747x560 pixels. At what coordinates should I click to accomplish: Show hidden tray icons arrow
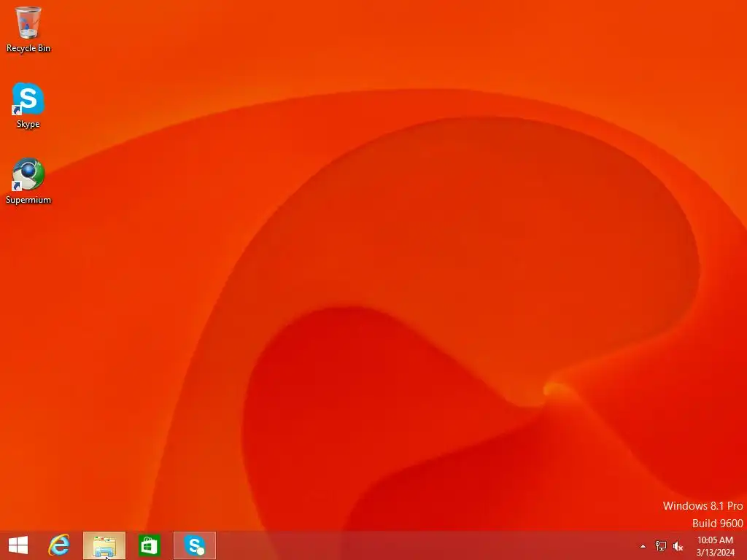(643, 547)
